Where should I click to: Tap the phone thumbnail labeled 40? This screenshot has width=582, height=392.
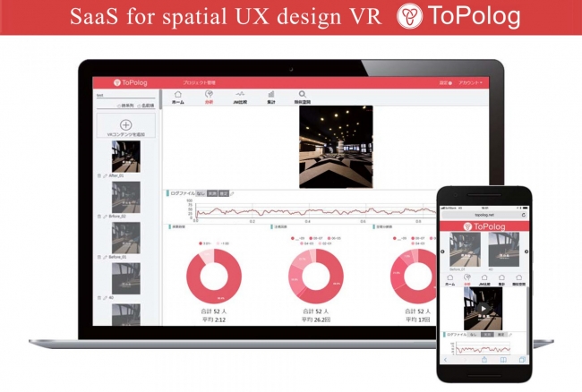coord(504,250)
